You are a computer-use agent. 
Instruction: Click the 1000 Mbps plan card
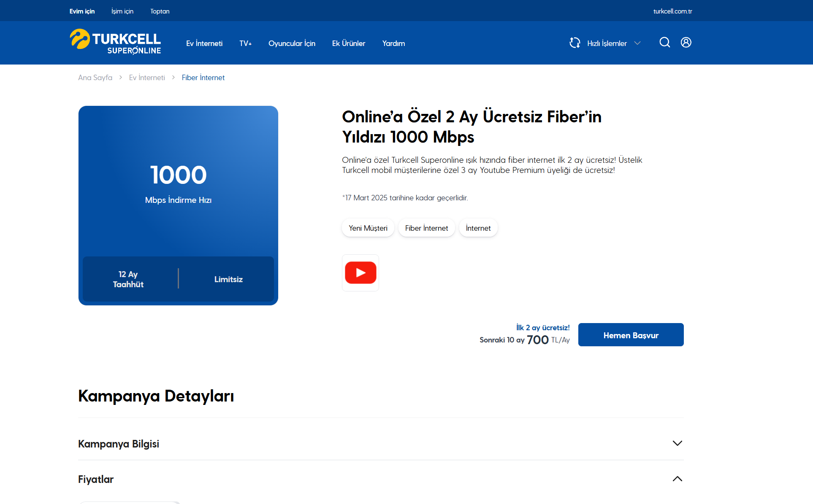178,205
